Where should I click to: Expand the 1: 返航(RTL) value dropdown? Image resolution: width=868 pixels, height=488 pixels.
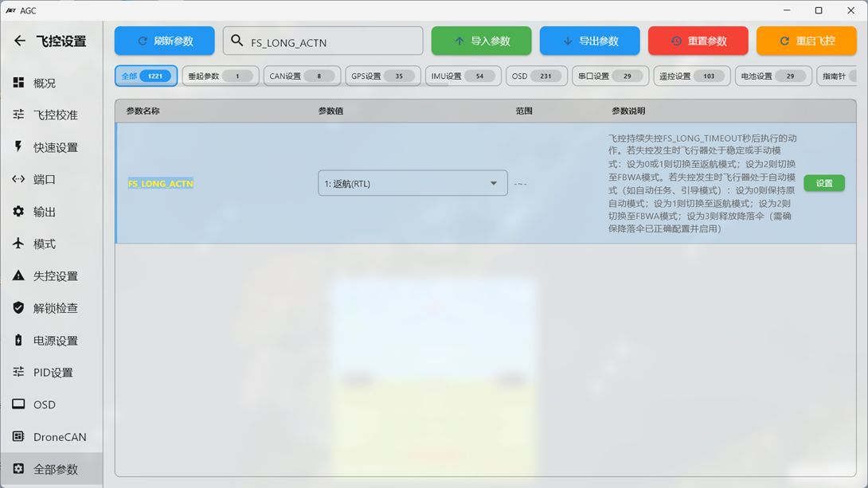pyautogui.click(x=412, y=183)
